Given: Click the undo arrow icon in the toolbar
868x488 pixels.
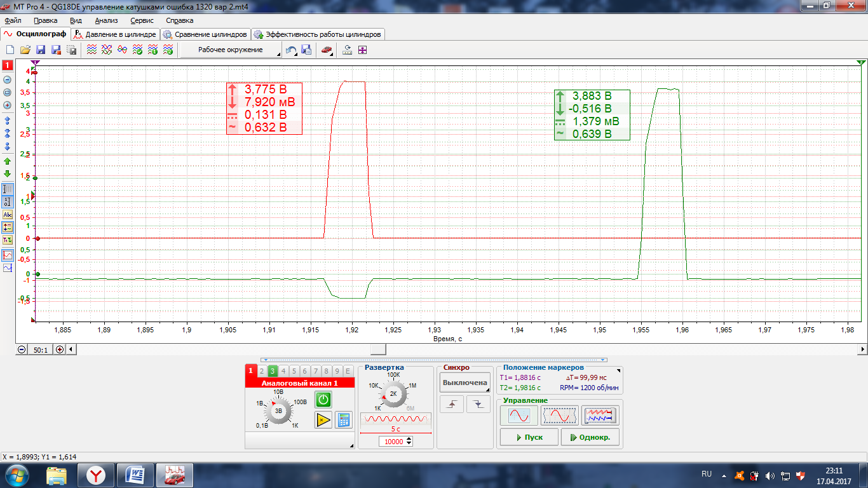Looking at the screenshot, I should 291,50.
